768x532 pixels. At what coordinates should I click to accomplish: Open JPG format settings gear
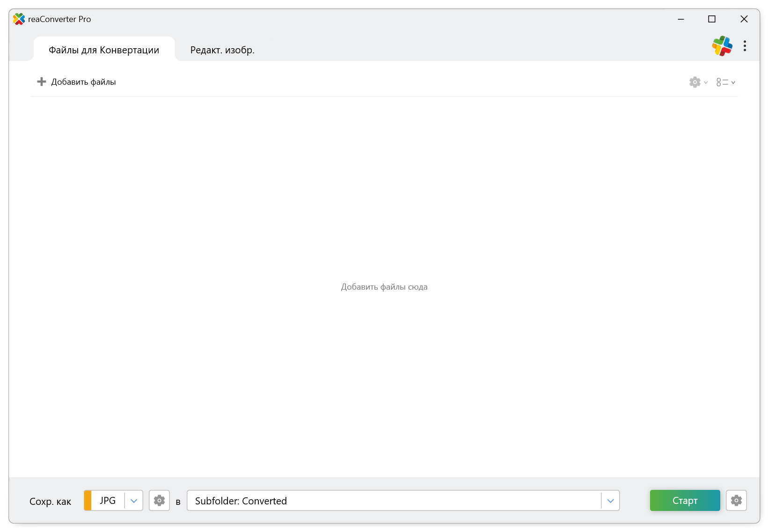[159, 501]
